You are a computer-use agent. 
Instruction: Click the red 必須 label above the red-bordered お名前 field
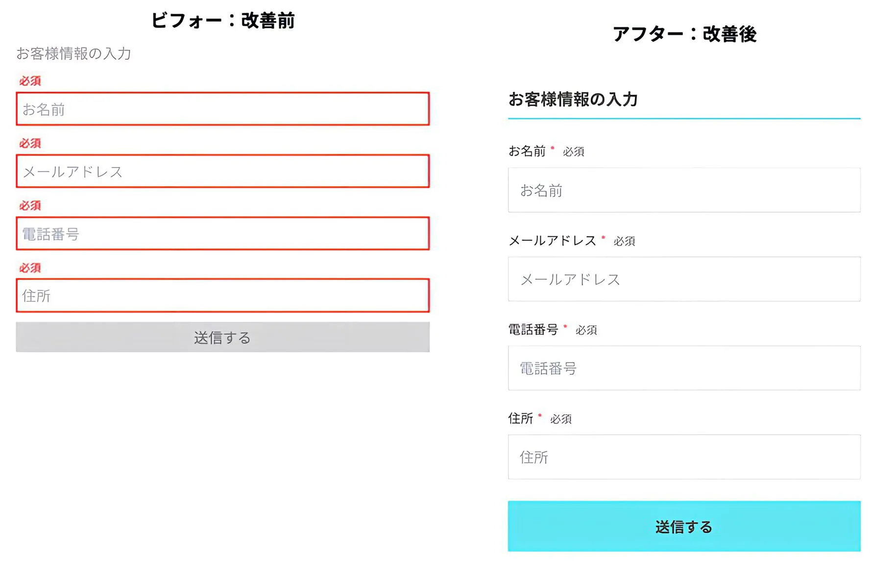[x=30, y=81]
